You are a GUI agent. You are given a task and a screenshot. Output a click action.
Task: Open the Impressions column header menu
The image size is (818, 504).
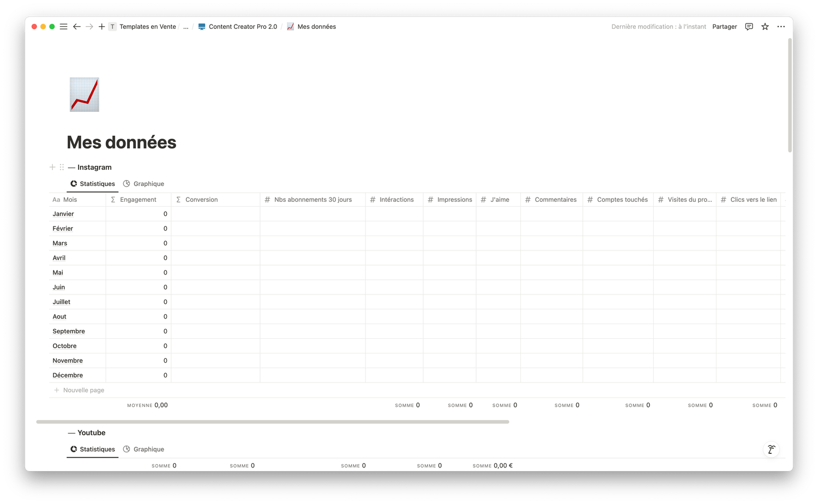[x=449, y=200]
